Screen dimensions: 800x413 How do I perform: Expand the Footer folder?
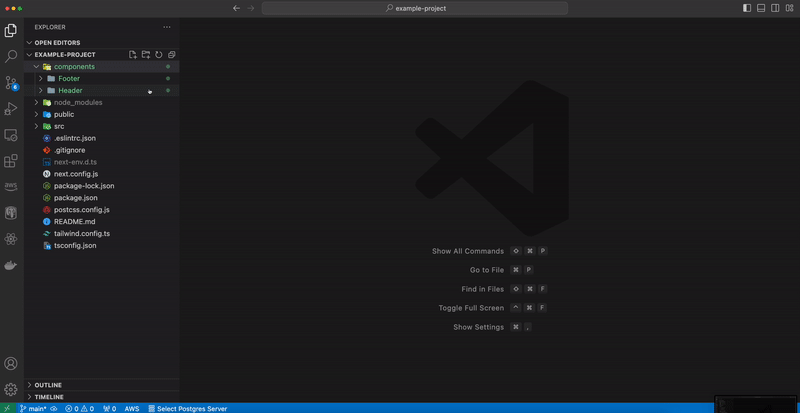click(102, 79)
